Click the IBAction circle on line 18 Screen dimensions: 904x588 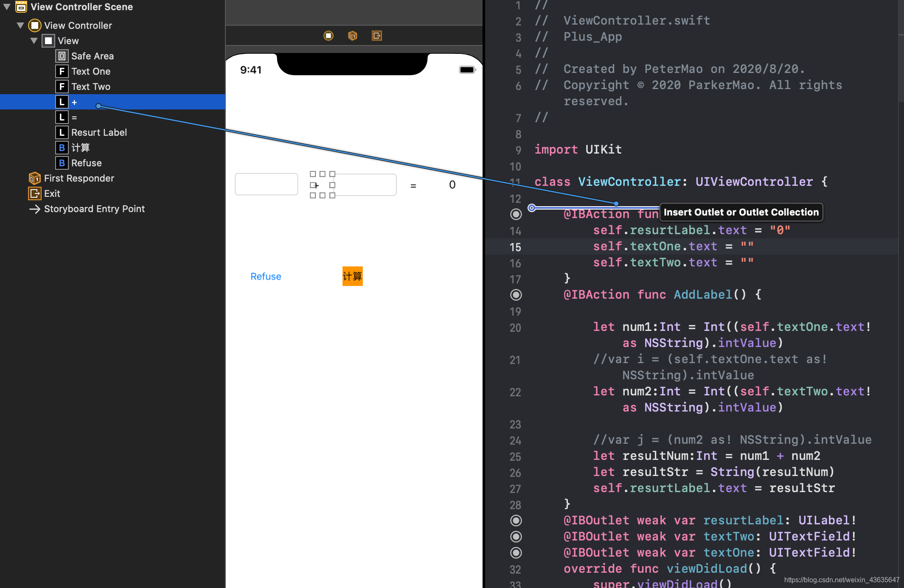(x=516, y=294)
